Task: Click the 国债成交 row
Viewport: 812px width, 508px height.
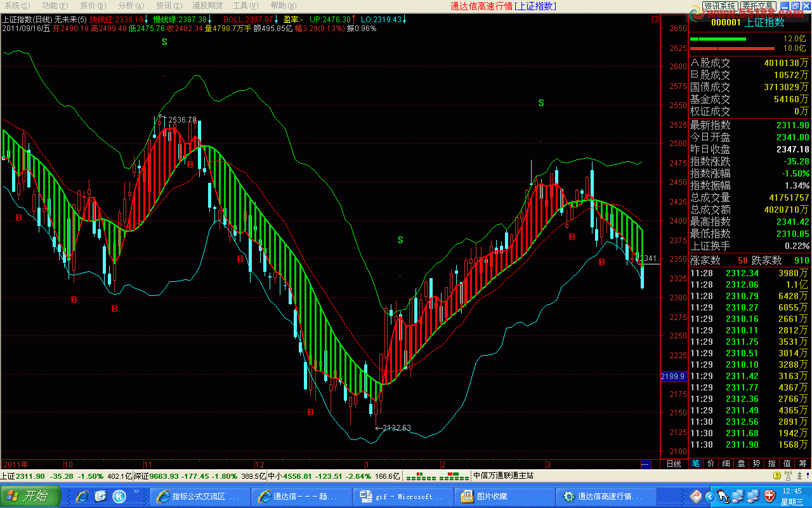Action: (x=750, y=88)
